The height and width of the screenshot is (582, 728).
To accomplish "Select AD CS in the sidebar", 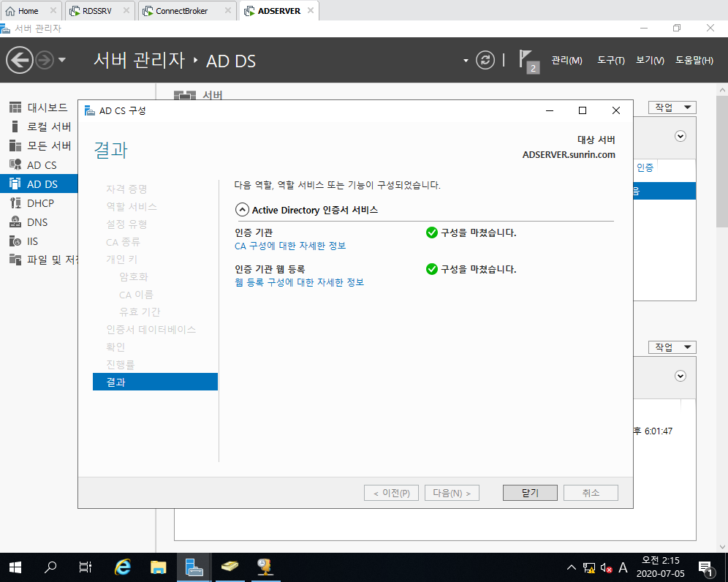I will [x=39, y=165].
